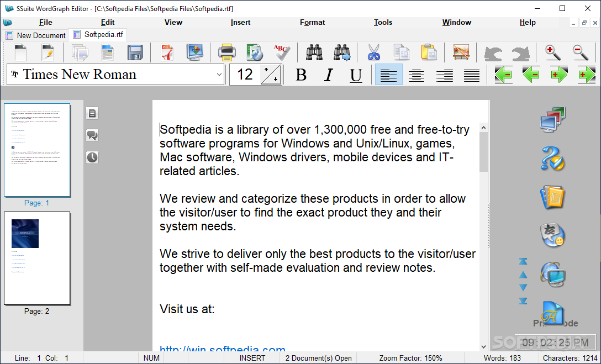
Task: Increase font size with up stepper arrow
Action: 266,70
